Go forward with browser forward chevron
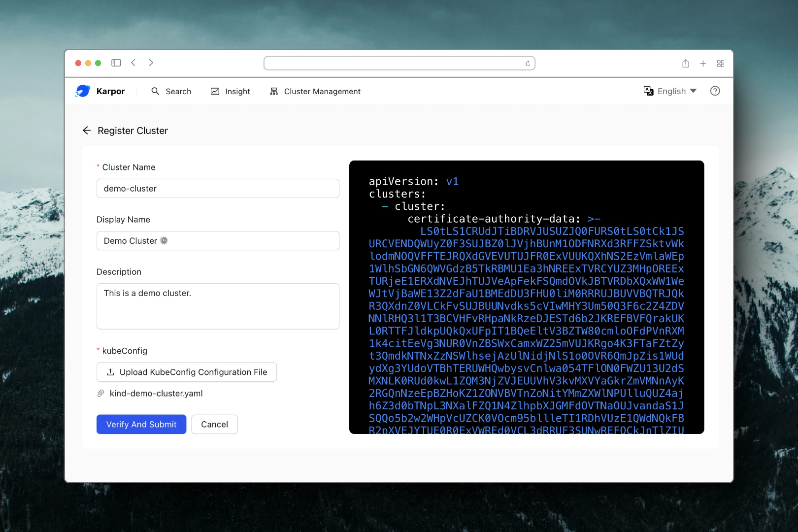This screenshot has width=798, height=532. pos(151,63)
